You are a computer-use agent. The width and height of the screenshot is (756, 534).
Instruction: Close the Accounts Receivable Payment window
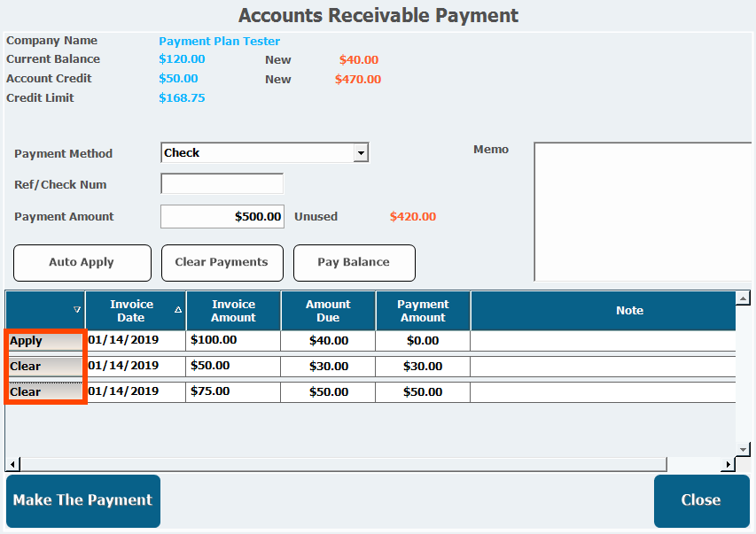click(700, 500)
